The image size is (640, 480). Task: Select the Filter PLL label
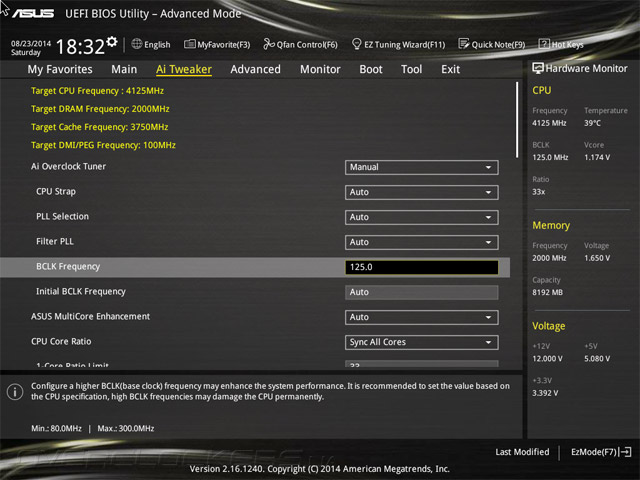point(55,241)
